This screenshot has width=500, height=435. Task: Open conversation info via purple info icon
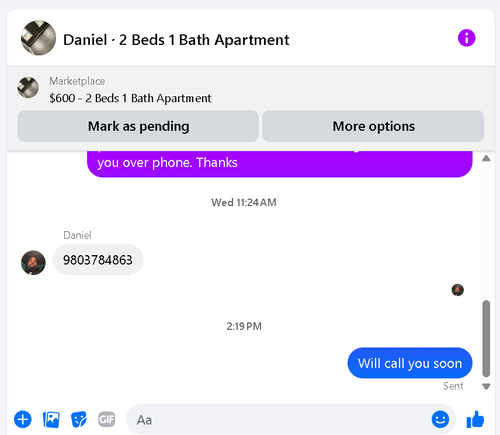pos(466,38)
